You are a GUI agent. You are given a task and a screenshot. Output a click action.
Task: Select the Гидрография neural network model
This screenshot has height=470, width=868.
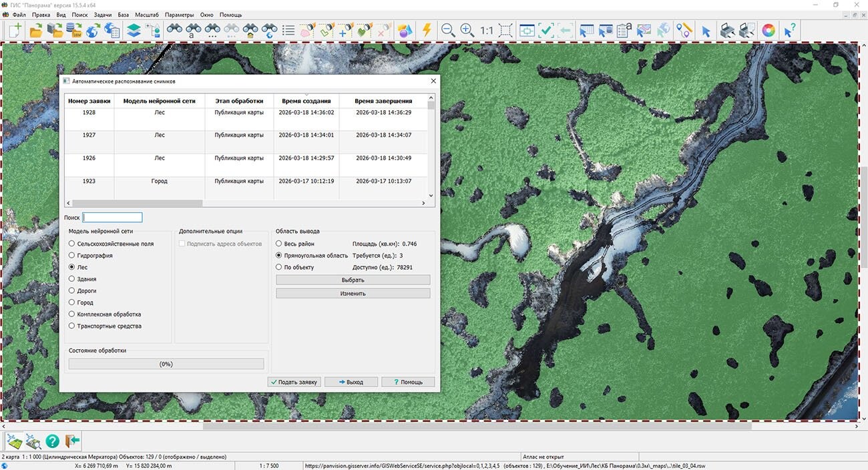click(x=72, y=256)
